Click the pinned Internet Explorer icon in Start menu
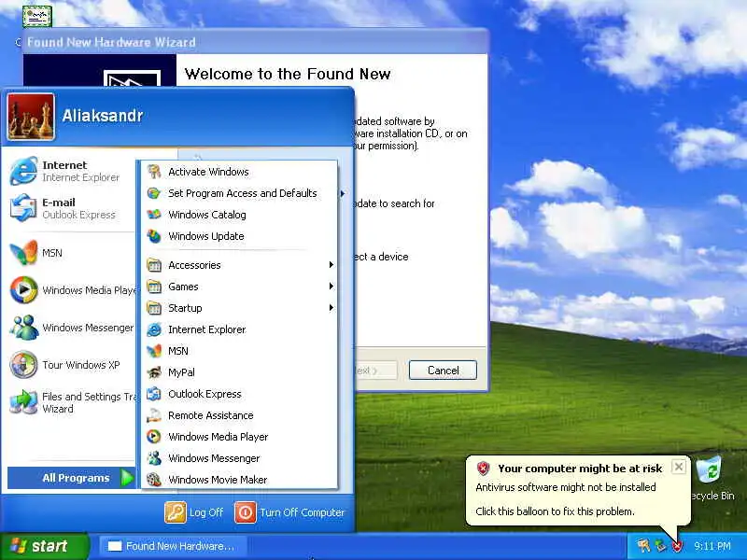Screen dimensions: 747x560 23,171
